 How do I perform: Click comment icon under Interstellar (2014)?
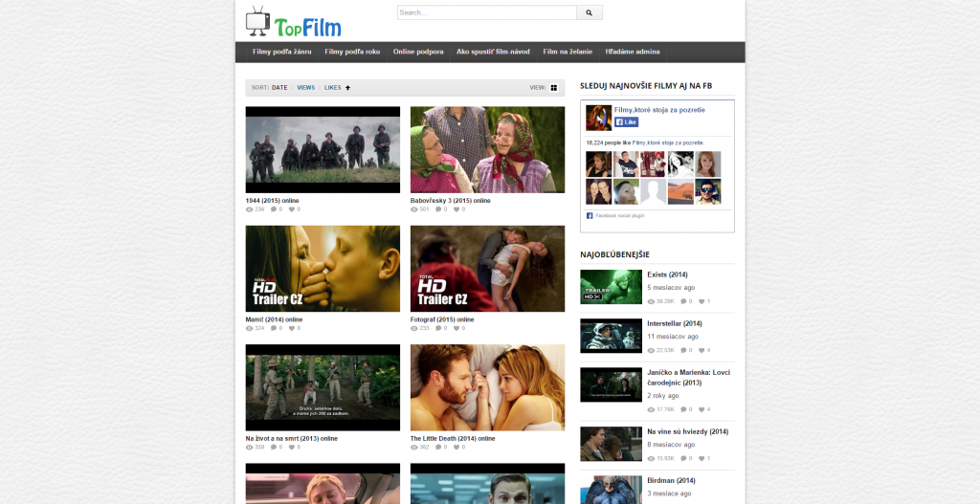(683, 350)
